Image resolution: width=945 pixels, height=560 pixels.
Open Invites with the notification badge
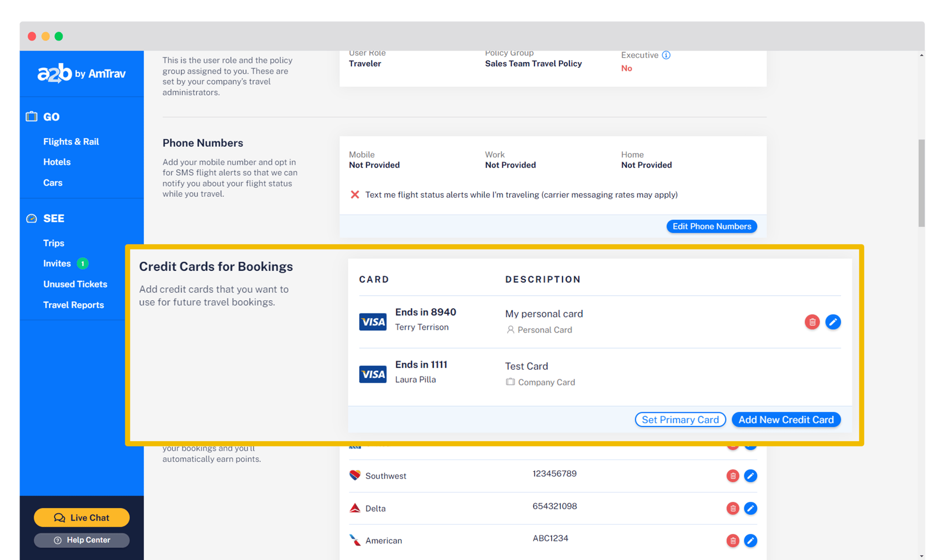pos(57,263)
